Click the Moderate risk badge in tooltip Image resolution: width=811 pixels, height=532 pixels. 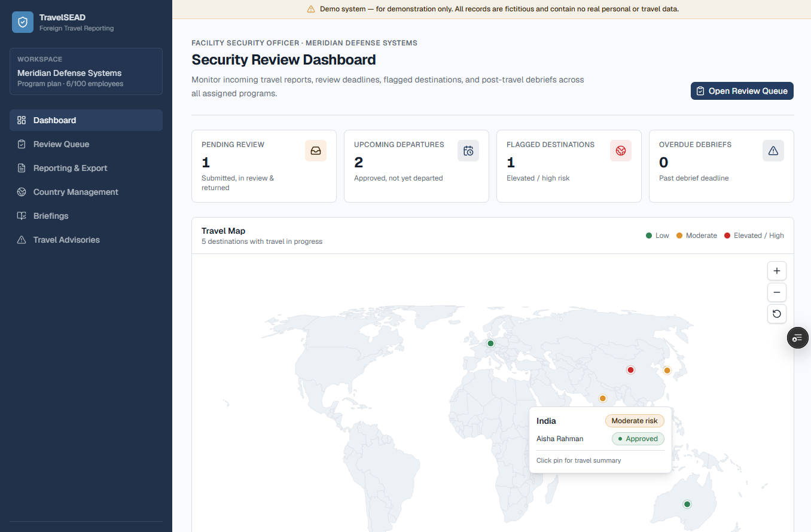(x=635, y=421)
